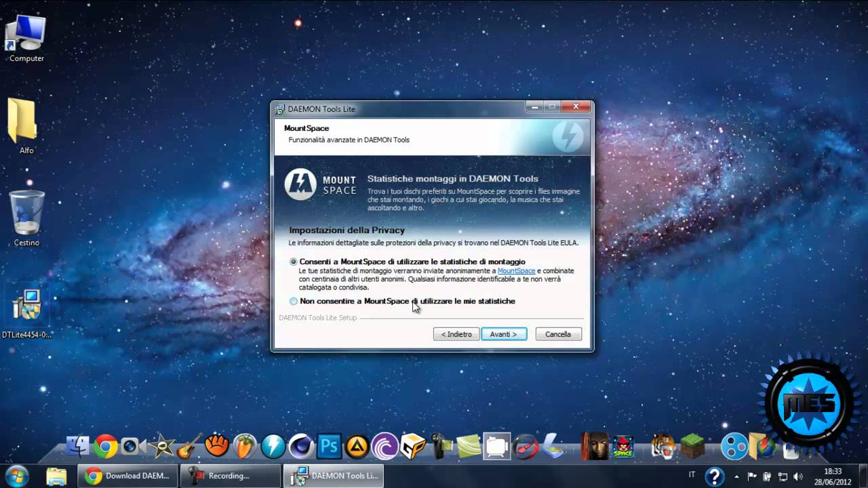Launch the Diablo face game icon in dock
868x488 pixels.
coord(595,445)
